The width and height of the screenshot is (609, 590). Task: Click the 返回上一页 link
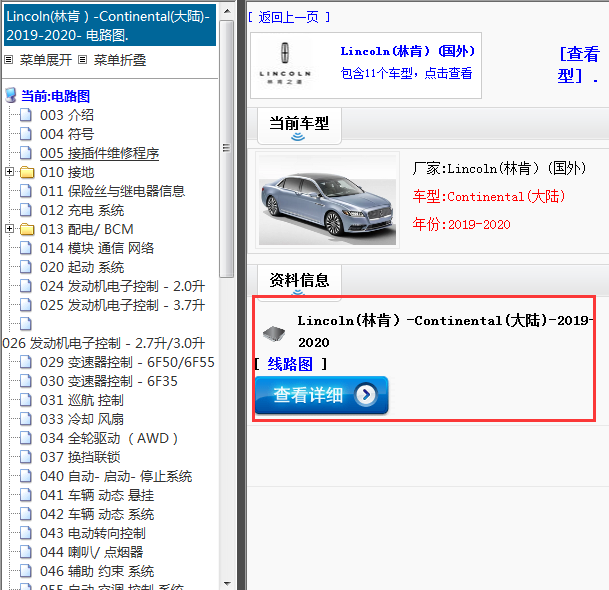point(289,17)
